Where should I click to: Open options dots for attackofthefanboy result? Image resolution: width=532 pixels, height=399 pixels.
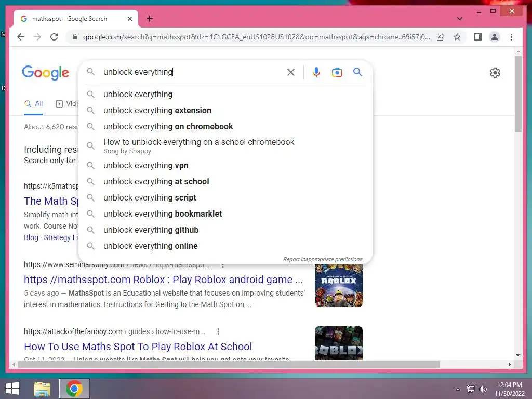coord(218,331)
